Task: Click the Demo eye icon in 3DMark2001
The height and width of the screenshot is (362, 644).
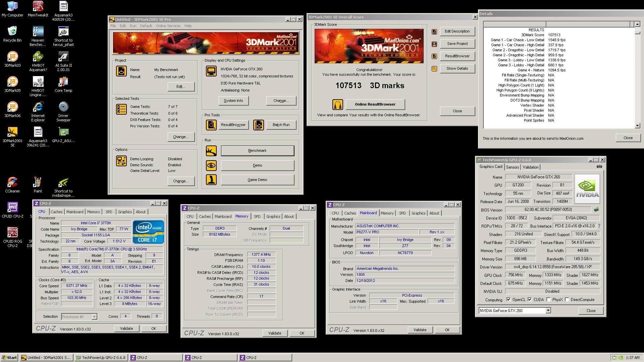Action: (211, 165)
